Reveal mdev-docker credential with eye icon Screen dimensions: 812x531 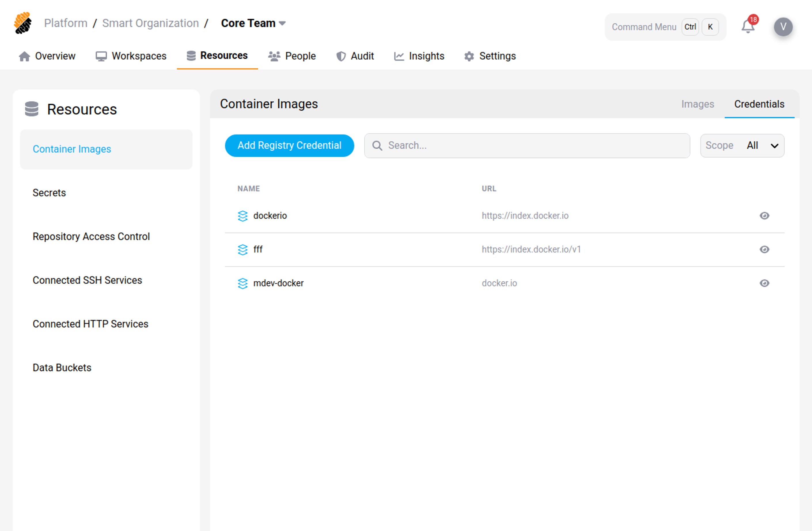[764, 283]
